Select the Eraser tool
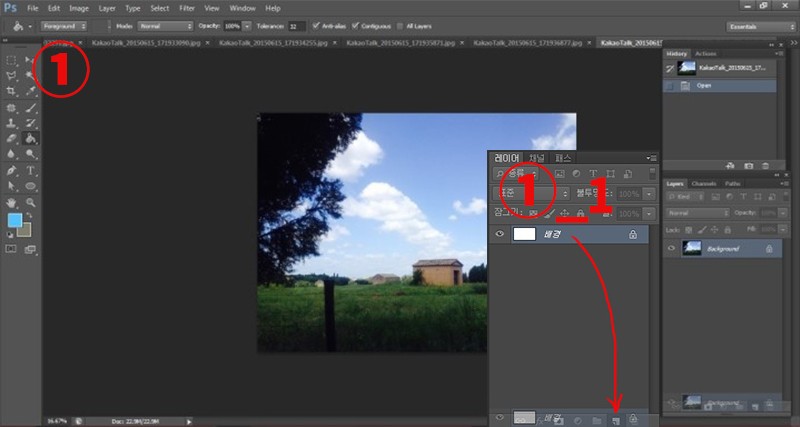This screenshot has height=427, width=800. pos(11,138)
